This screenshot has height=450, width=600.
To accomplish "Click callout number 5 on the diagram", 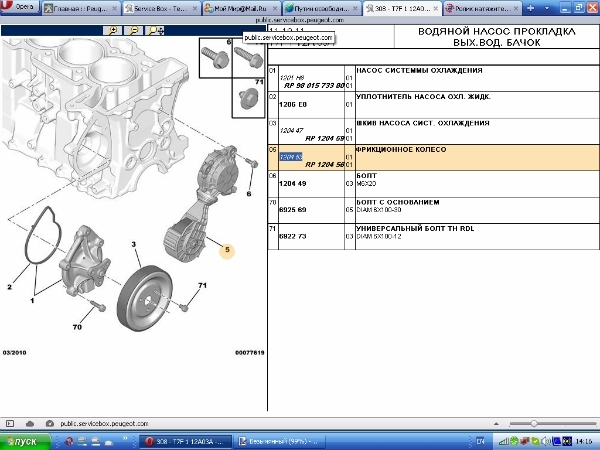I will click(x=227, y=250).
